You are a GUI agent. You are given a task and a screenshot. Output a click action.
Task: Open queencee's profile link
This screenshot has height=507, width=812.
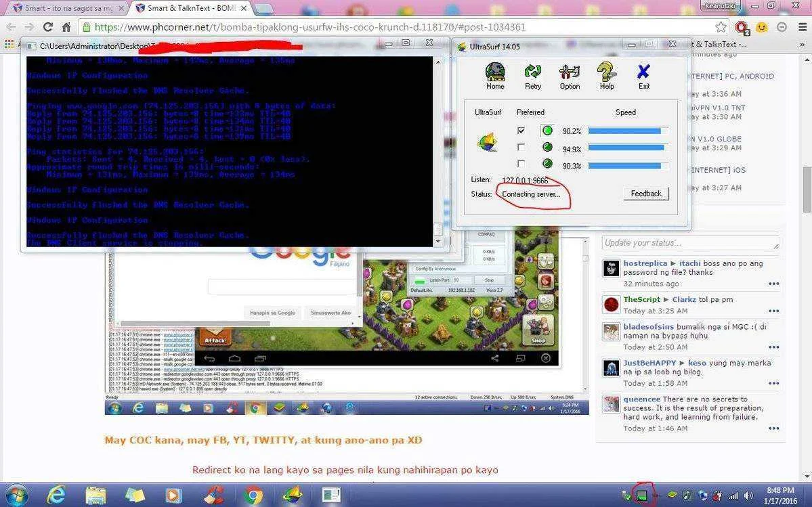641,399
